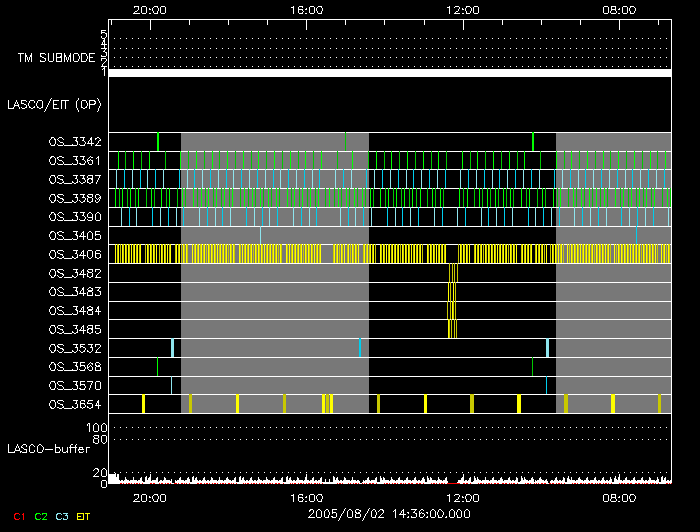The height and width of the screenshot is (532, 700).
Task: Select the 08:00 tick on top axis
Action: click(x=620, y=9)
